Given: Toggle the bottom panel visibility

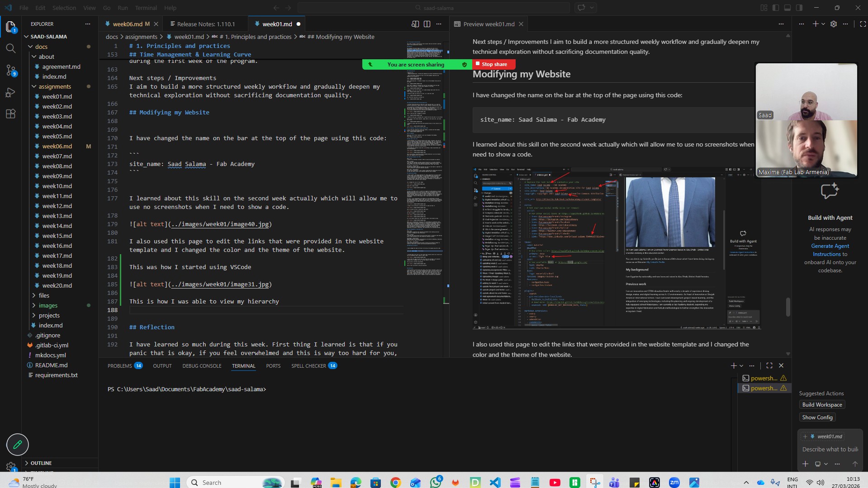Looking at the screenshot, I should 787,8.
